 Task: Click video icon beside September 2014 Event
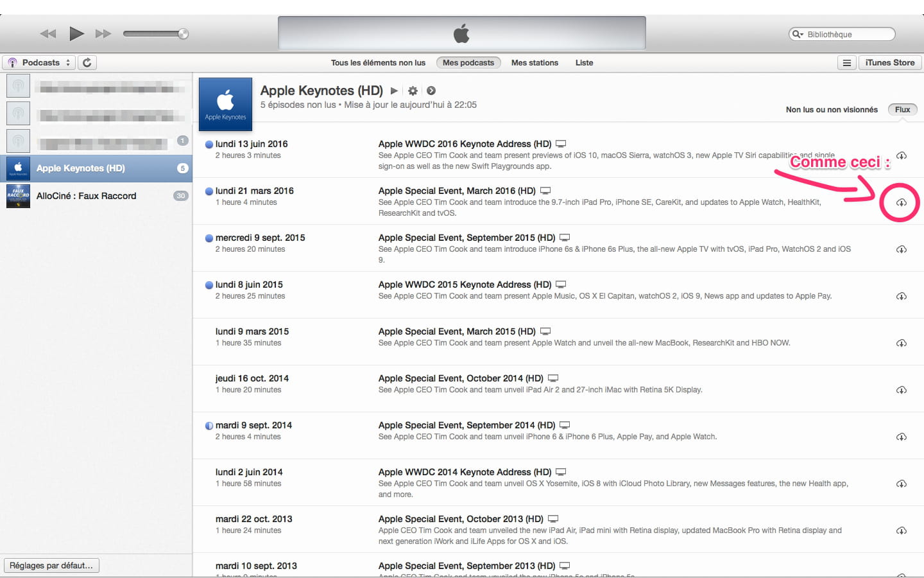point(565,425)
